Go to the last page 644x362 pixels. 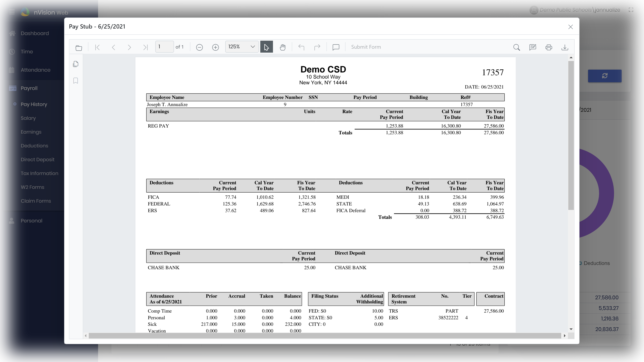[145, 47]
